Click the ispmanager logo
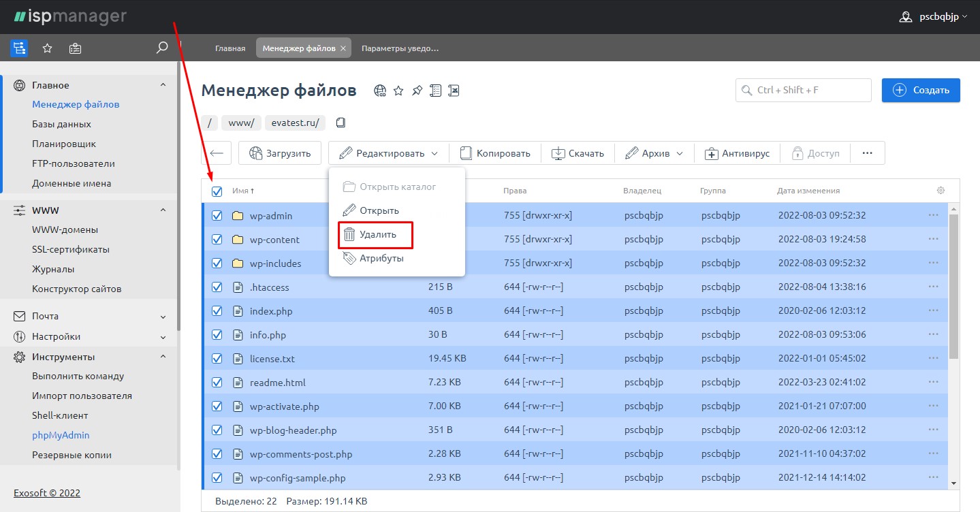 pyautogui.click(x=69, y=16)
